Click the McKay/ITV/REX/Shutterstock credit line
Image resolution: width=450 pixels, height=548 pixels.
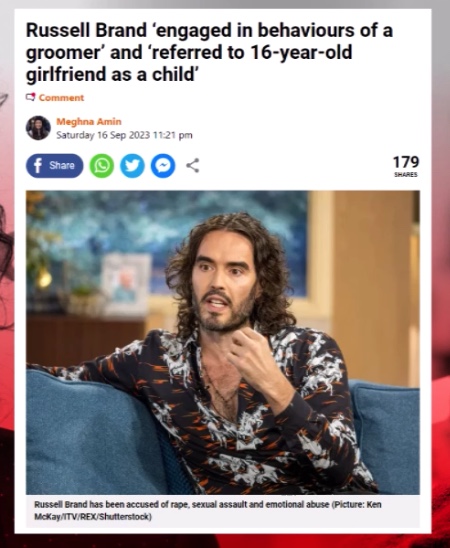tap(93, 517)
